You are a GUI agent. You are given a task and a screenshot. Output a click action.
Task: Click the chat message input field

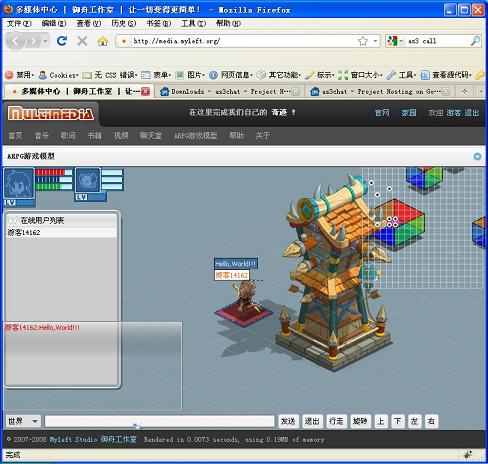coord(159,421)
